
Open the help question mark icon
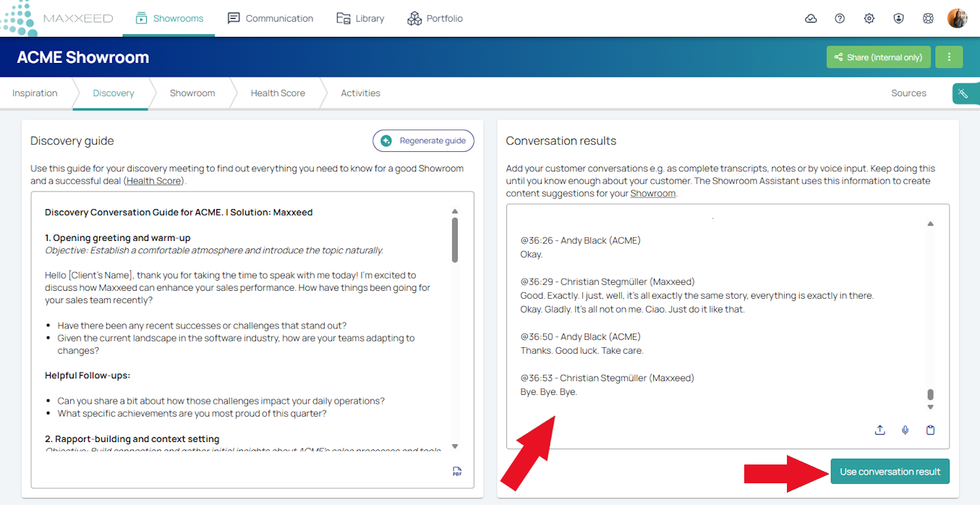pos(840,19)
